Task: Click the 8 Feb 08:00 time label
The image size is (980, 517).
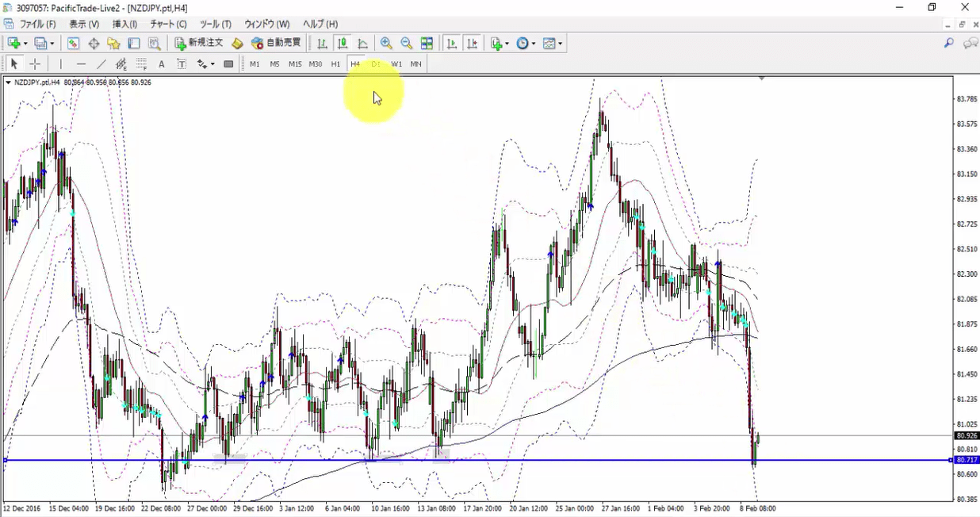Action: 758,508
